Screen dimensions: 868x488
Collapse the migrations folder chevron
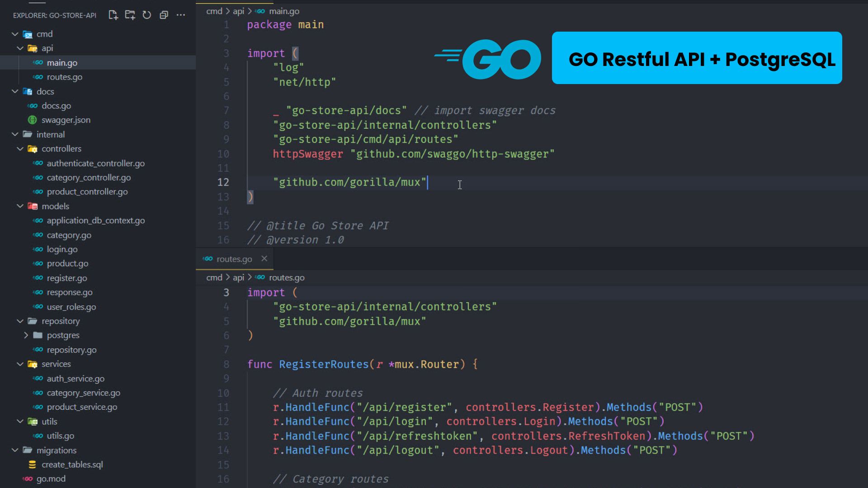15,450
